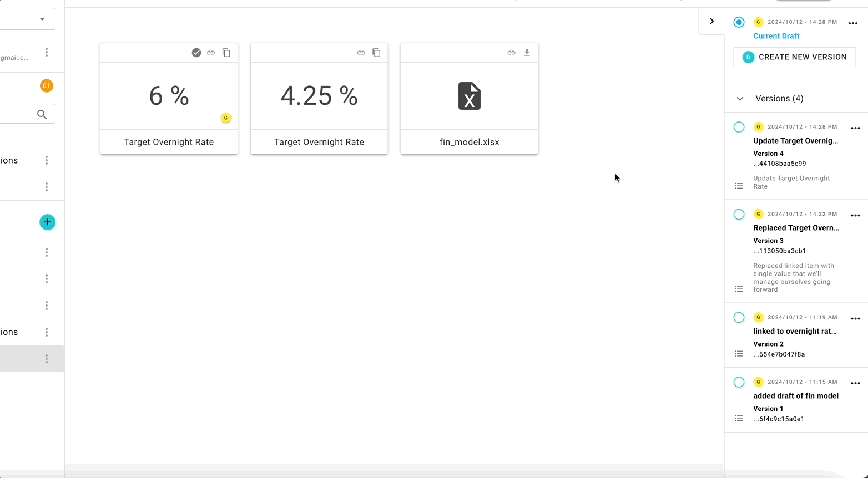Open the dropdown at the top left
This screenshot has width=868, height=478.
[42, 19]
